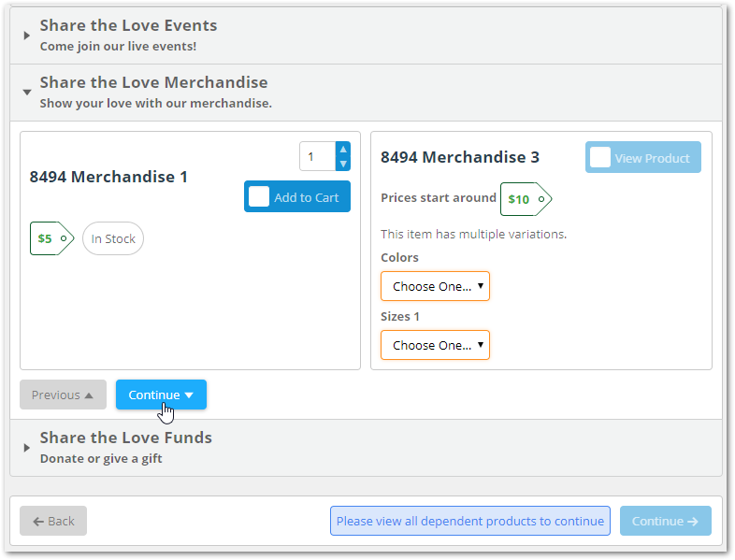Click 'Show your love with our merchandise.' subtitle

tap(155, 103)
